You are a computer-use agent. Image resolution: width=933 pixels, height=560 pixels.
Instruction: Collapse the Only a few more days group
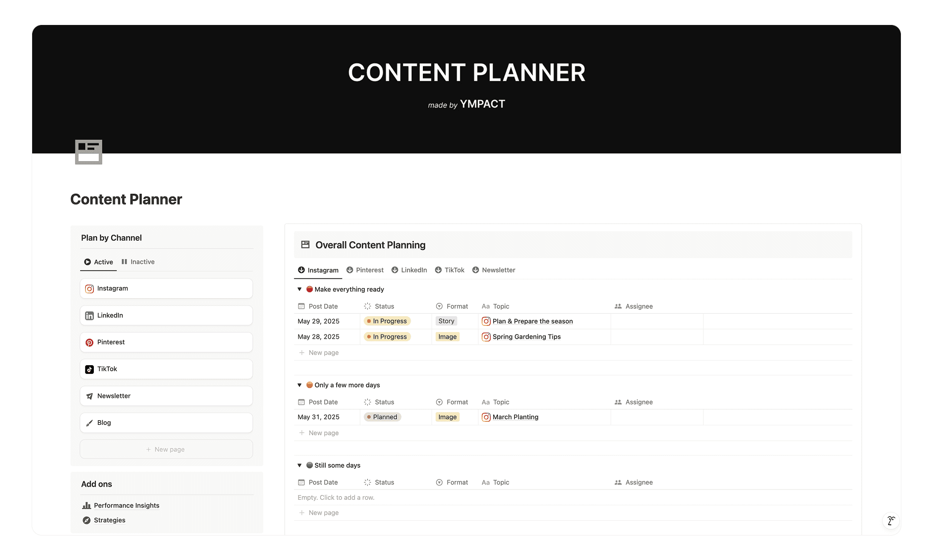pos(299,385)
